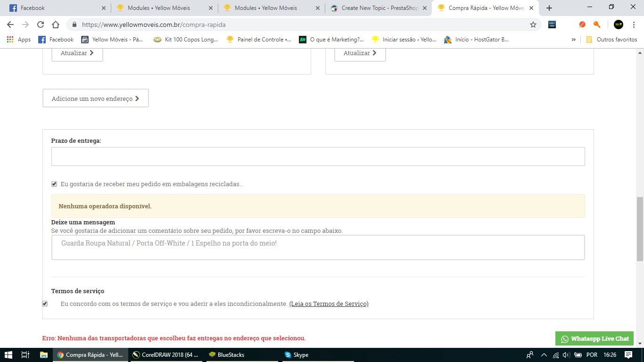Open the new tab plus button
Screen dimensions: 644x362
click(549, 8)
